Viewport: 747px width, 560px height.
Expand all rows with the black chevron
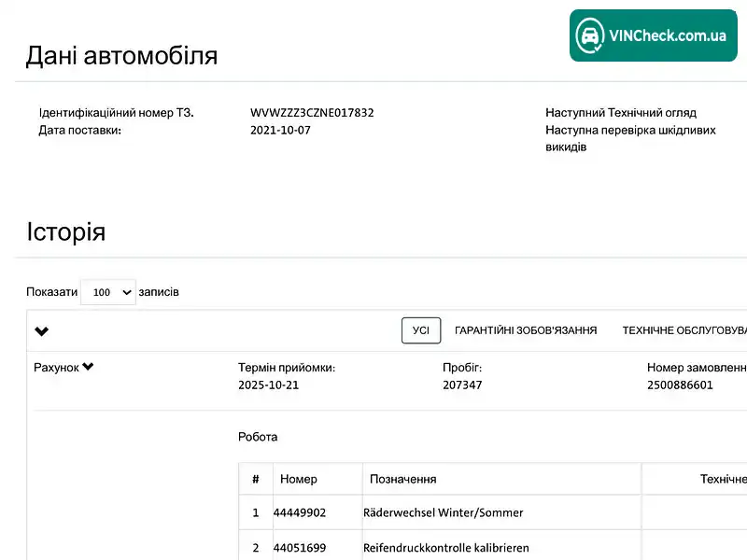[x=41, y=331]
